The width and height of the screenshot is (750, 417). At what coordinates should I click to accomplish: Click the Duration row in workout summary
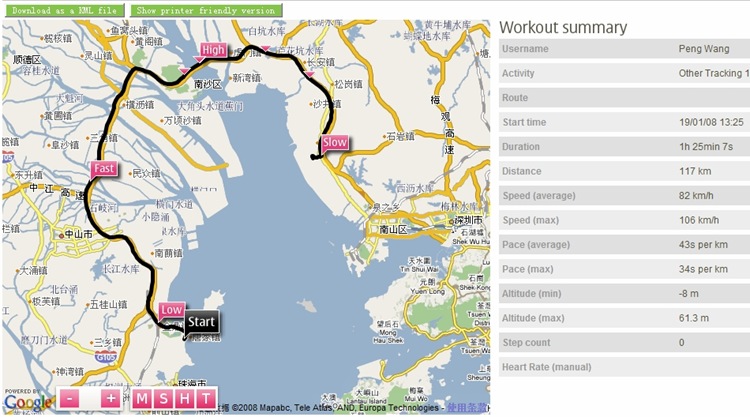(x=624, y=147)
